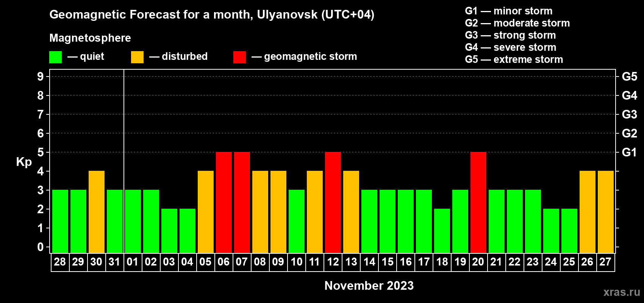Click date label 13 on the axis
Viewport: 644px width, 303px height.
click(x=351, y=262)
